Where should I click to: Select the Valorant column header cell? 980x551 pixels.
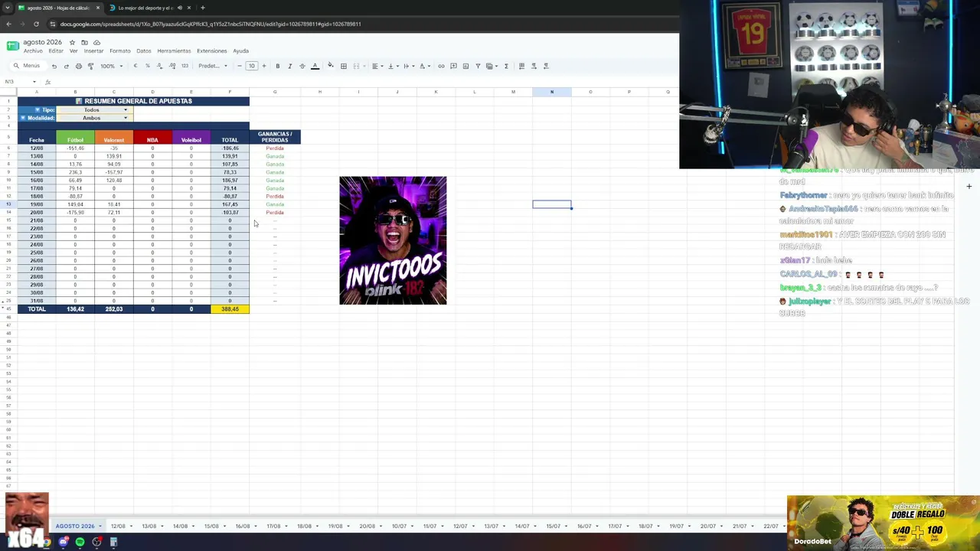coord(113,138)
